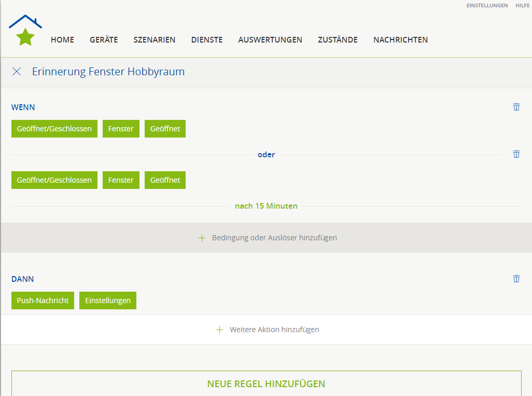Go to the SZENARIEN section
This screenshot has width=532, height=396.
coord(155,40)
